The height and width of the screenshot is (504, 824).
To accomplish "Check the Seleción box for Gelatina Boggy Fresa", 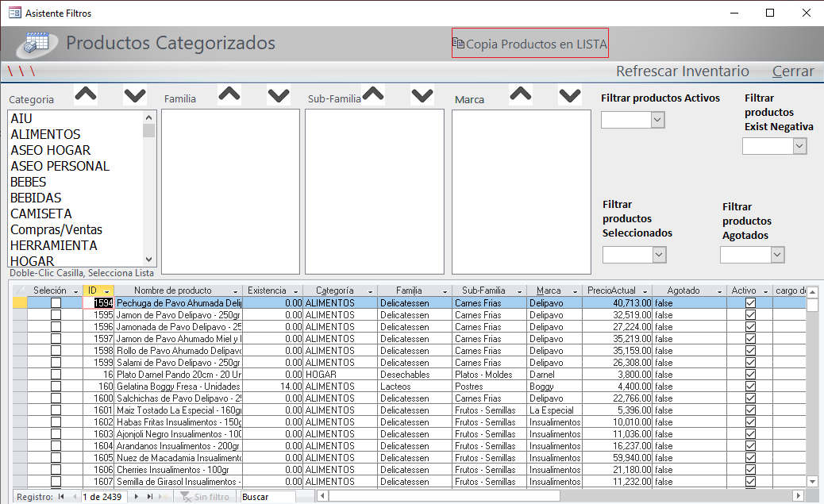I will (56, 387).
